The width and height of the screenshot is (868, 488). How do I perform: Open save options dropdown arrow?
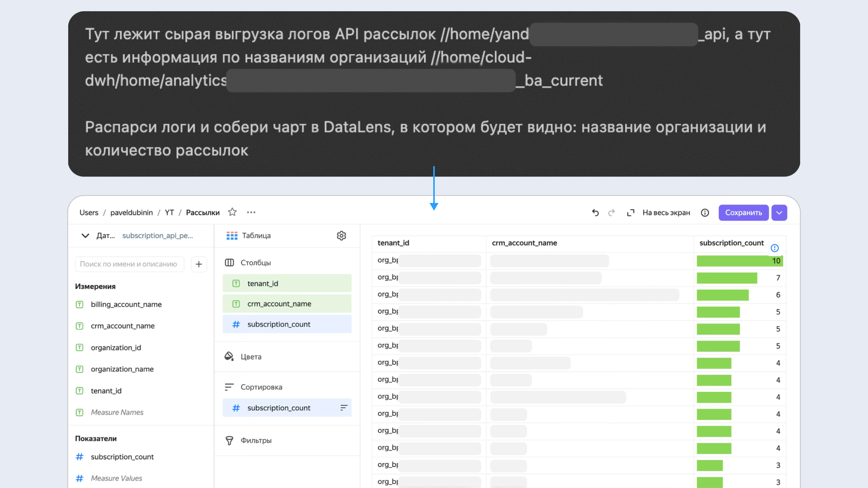(779, 213)
